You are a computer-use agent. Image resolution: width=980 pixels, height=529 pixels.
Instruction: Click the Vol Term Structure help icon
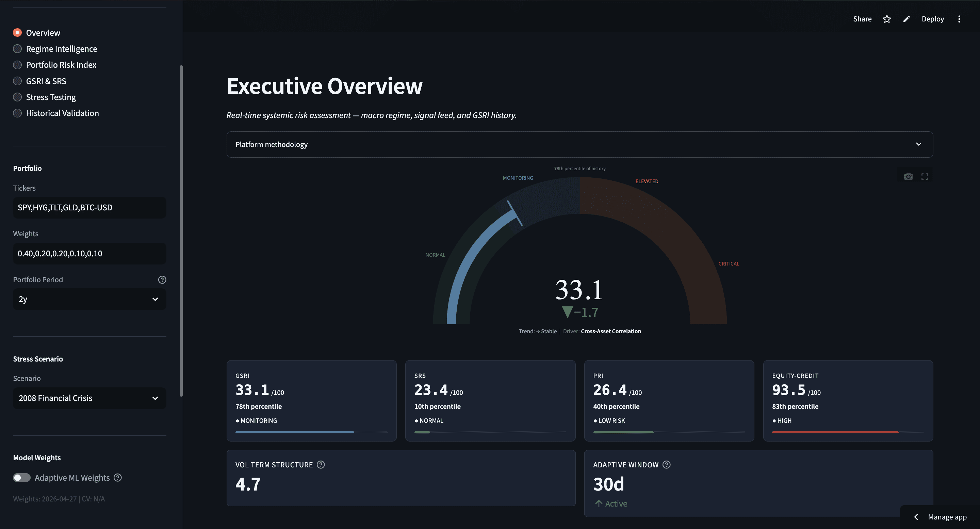tap(321, 465)
